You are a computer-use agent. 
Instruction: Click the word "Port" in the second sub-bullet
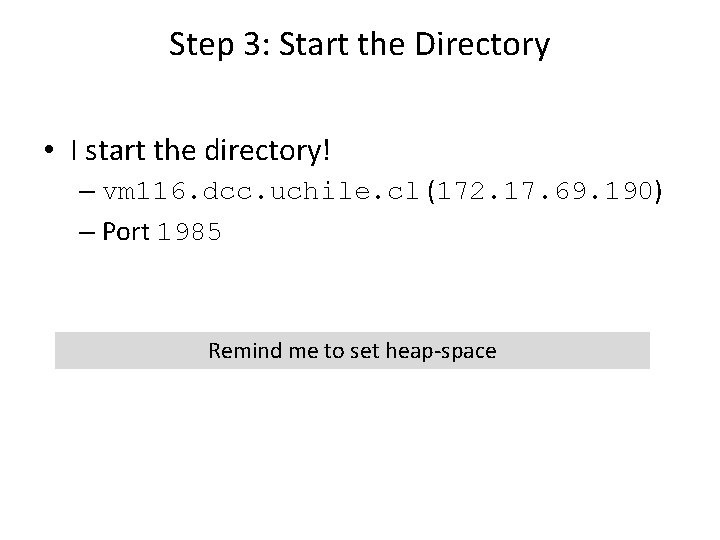125,232
